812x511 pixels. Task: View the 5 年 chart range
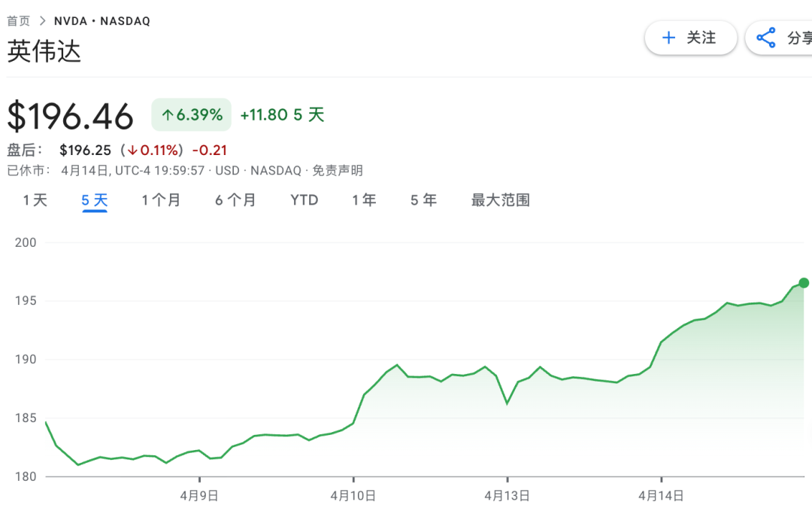pyautogui.click(x=423, y=200)
